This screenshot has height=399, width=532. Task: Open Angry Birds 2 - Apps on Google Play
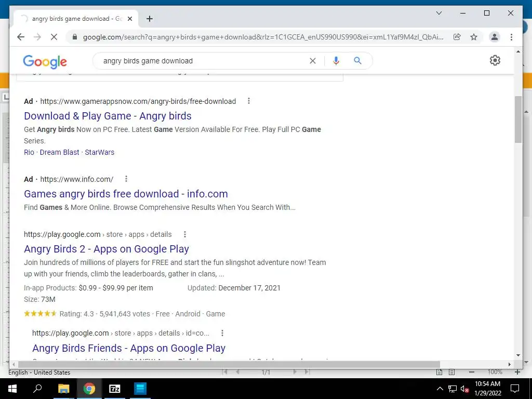pyautogui.click(x=106, y=249)
